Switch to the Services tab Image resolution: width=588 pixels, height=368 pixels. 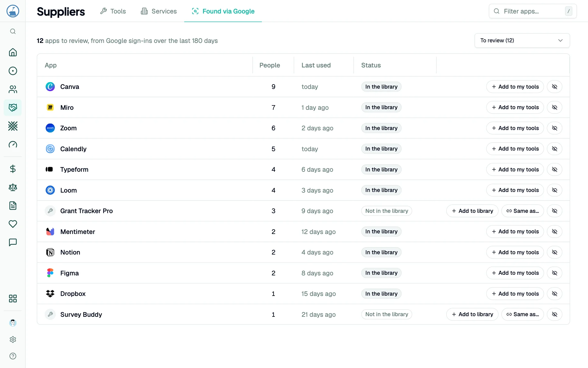[159, 11]
